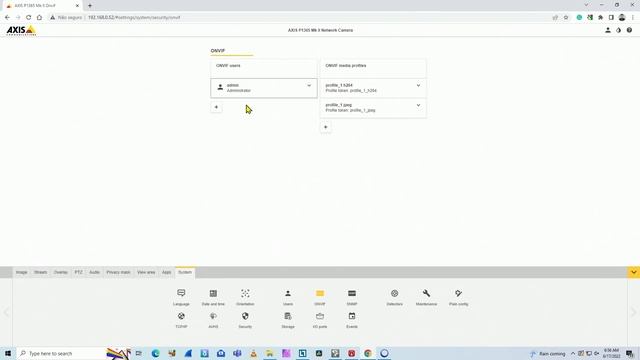Open Plain config icon
640x360 pixels.
458,297
